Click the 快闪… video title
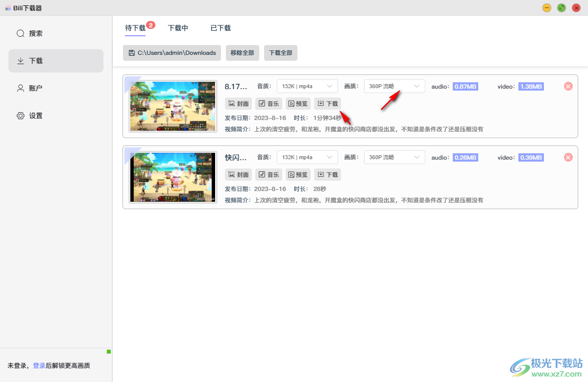The image size is (588, 382). 236,158
